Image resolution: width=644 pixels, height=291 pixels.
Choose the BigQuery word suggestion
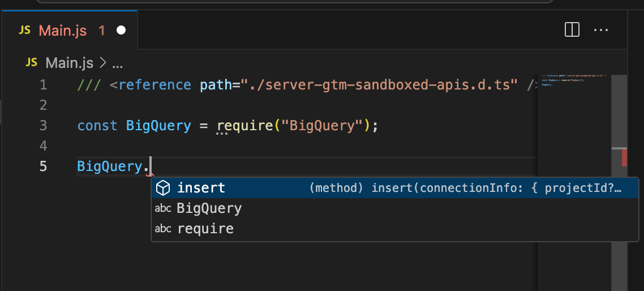[394, 208]
